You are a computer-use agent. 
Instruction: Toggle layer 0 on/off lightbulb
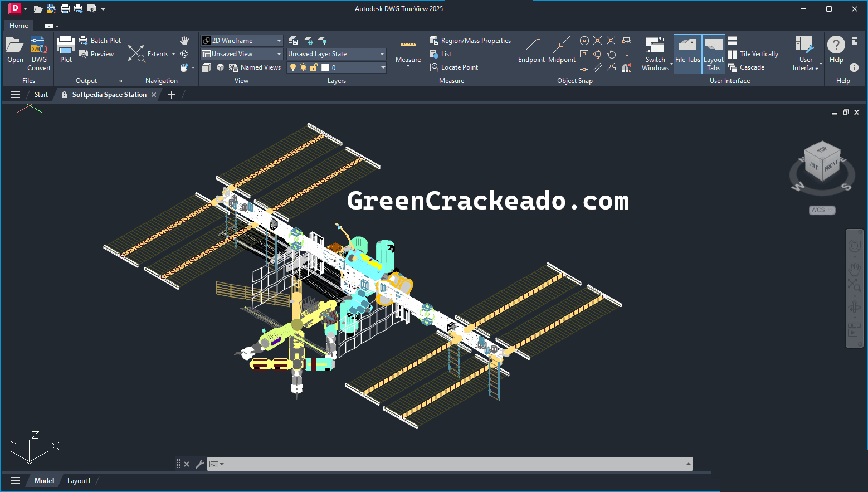(x=293, y=67)
